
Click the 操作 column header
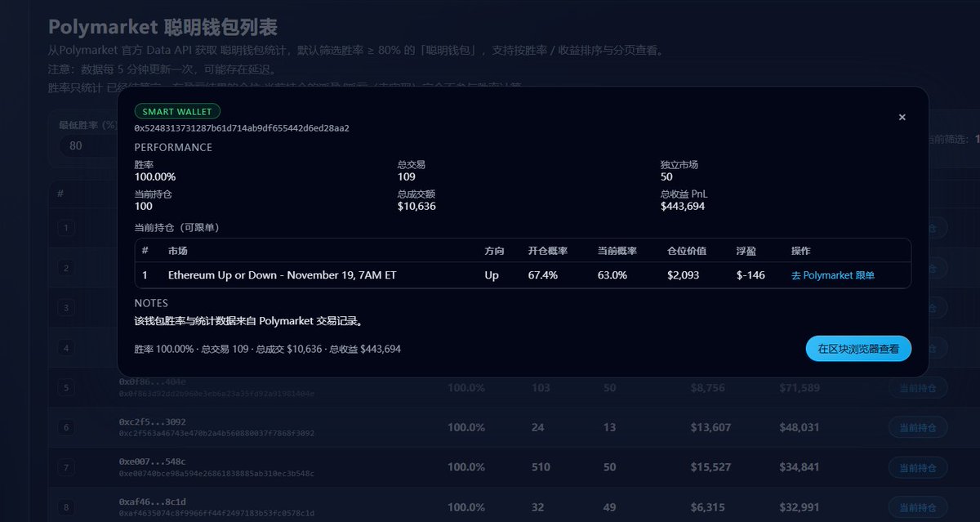click(x=800, y=251)
